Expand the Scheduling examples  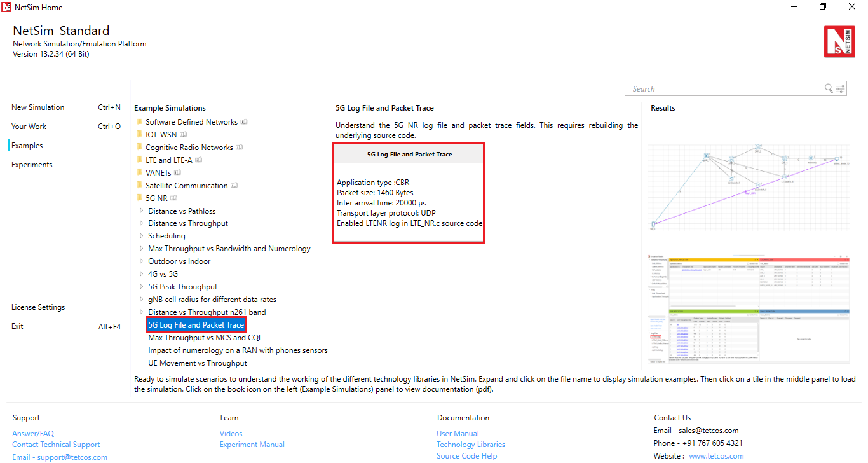[x=141, y=236]
